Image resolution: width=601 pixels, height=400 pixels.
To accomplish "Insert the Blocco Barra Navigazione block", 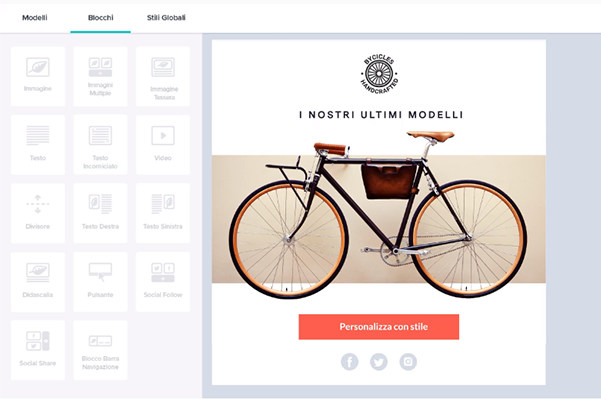I will point(100,350).
